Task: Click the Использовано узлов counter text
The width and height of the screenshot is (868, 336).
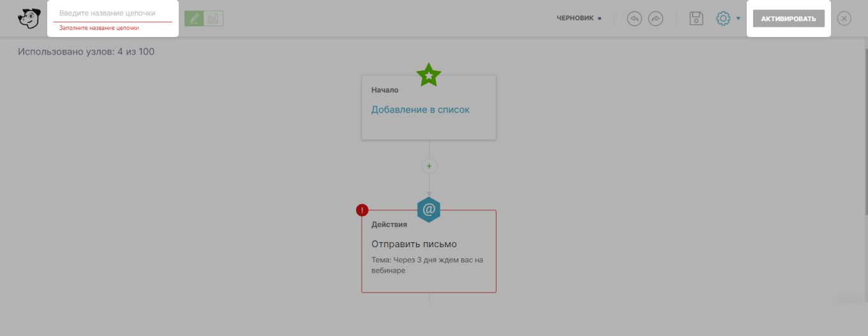Action: click(86, 51)
